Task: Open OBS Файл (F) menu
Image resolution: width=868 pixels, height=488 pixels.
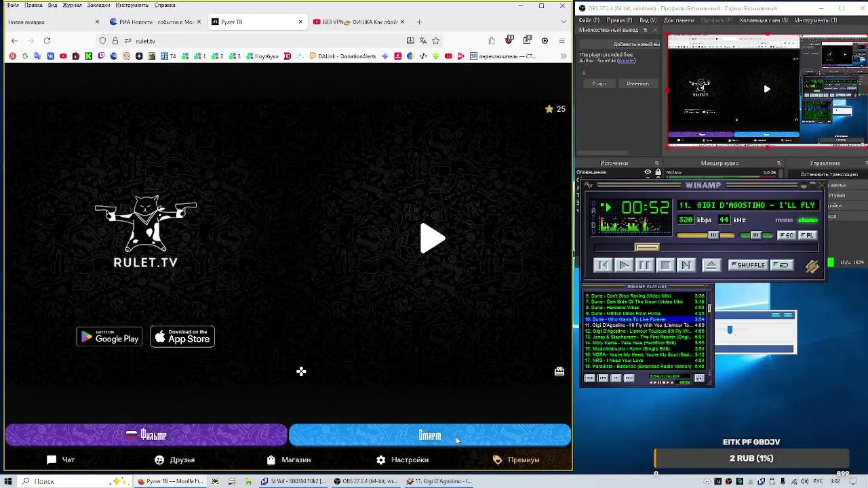Action: tap(589, 20)
